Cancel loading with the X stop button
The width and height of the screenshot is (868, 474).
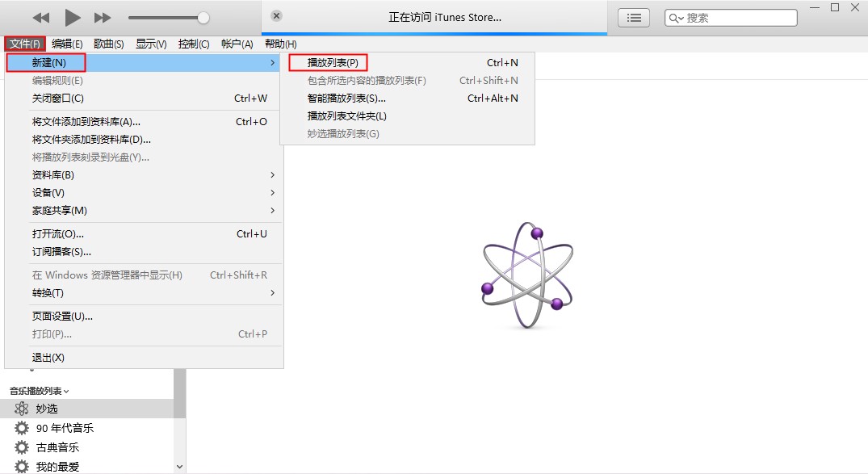point(277,16)
